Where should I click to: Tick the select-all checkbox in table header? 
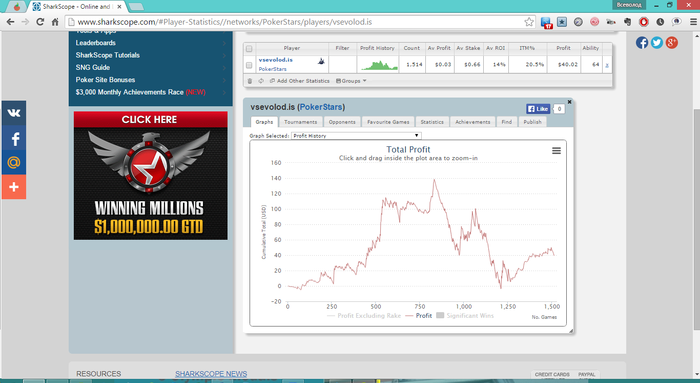coord(249,48)
